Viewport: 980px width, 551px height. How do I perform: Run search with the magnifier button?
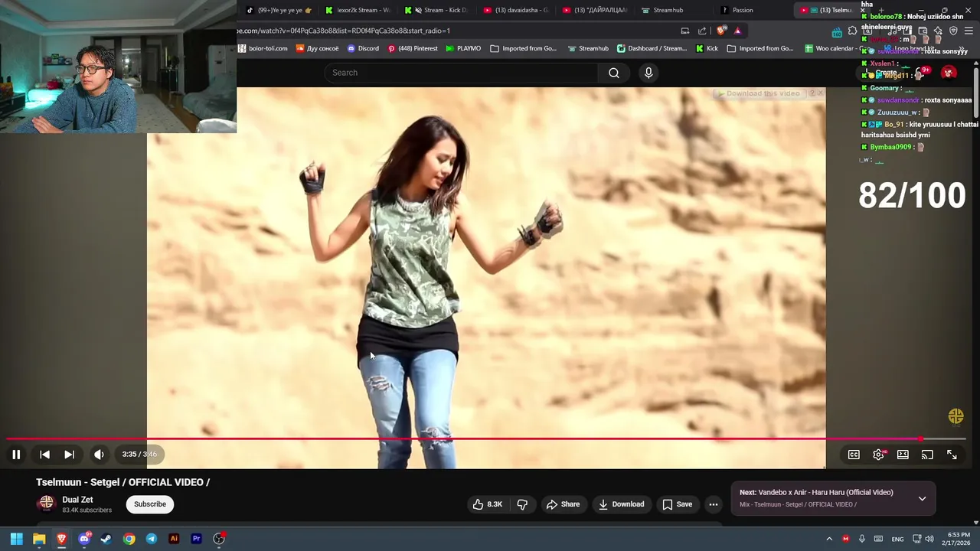(613, 73)
